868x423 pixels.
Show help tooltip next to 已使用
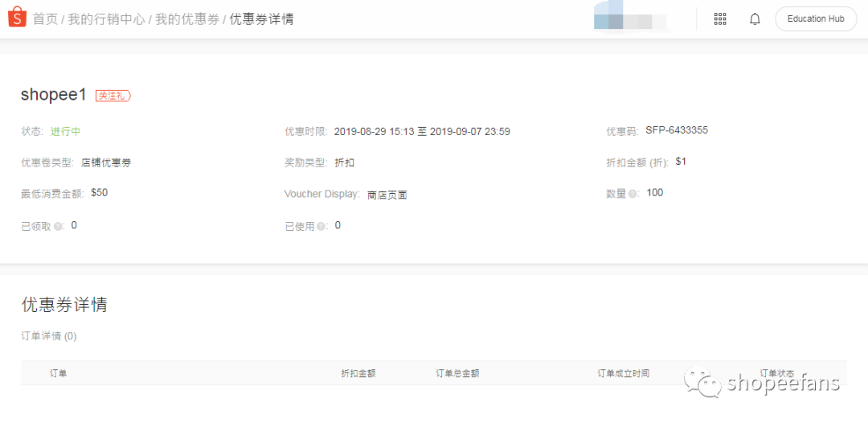coord(321,227)
